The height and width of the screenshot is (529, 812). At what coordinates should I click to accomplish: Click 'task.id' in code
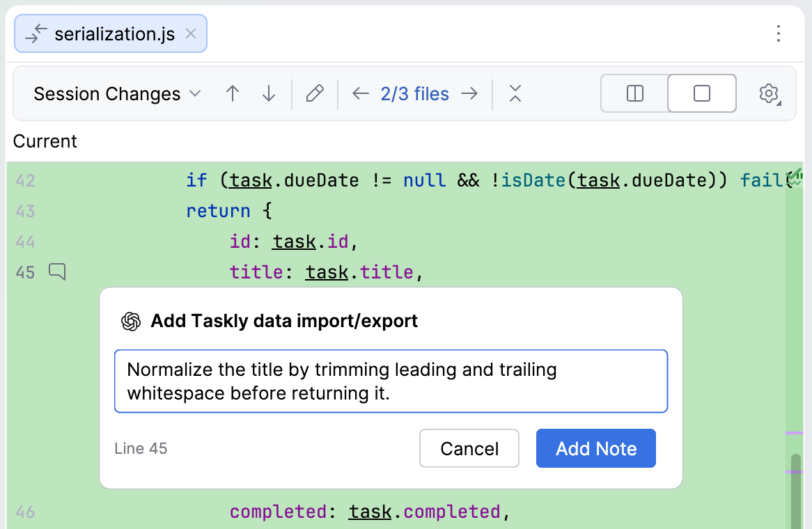(310, 242)
